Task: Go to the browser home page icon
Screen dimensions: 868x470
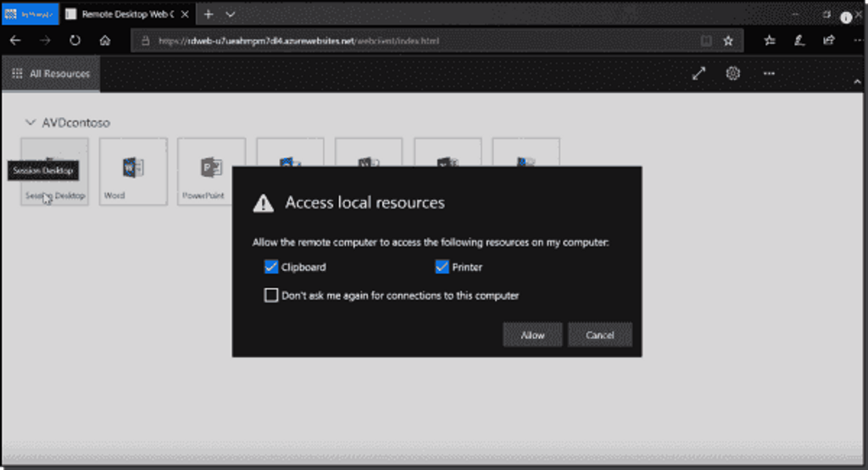Action: coord(105,41)
